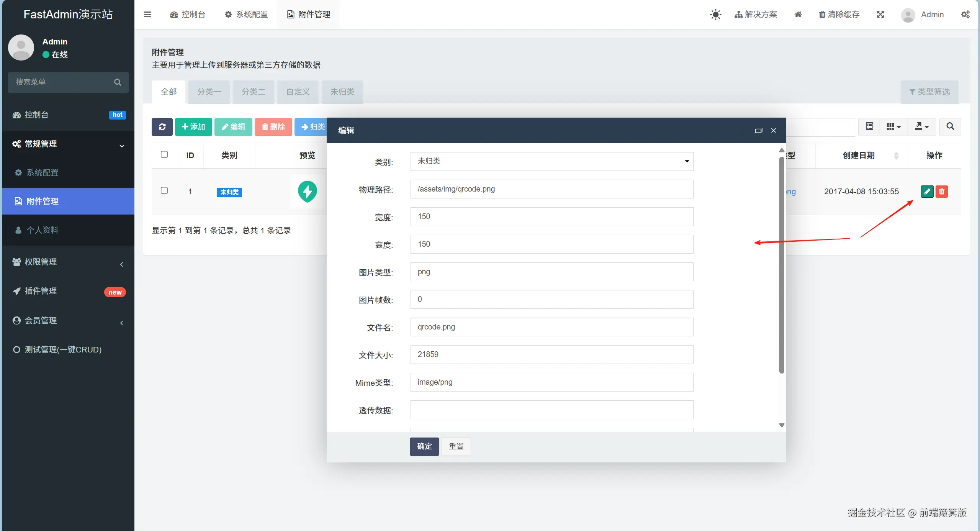Click into the 文件名 input field
Viewport: 980px width, 531px height.
[551, 327]
